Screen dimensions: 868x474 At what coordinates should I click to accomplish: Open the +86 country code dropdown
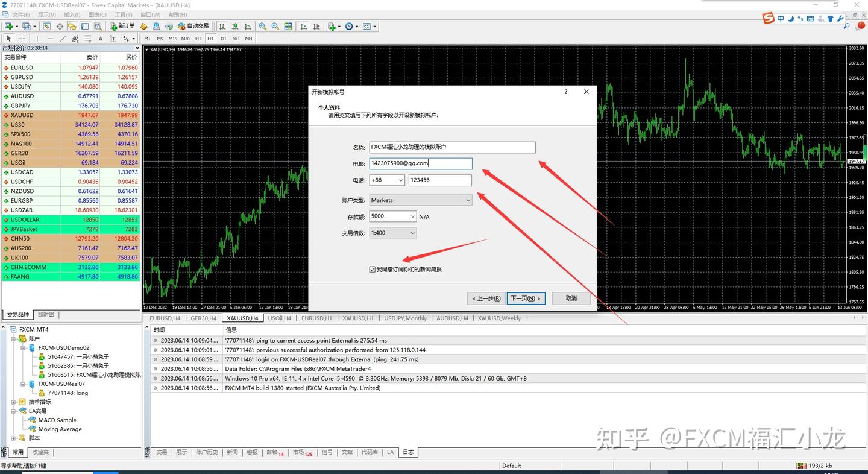coord(387,180)
